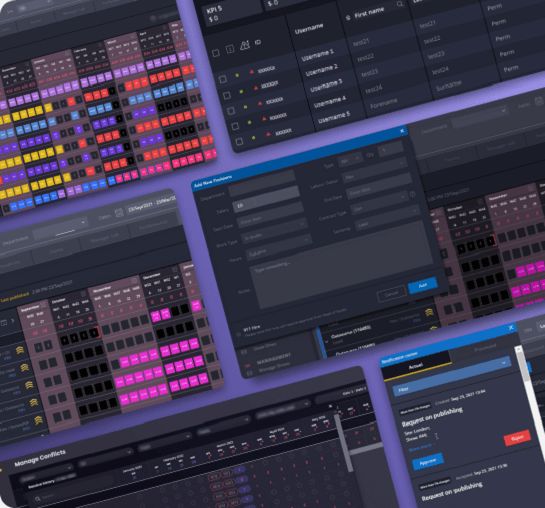This screenshot has height=508, width=545.
Task: Click the warning triangle icon in table header
Action: (245, 45)
